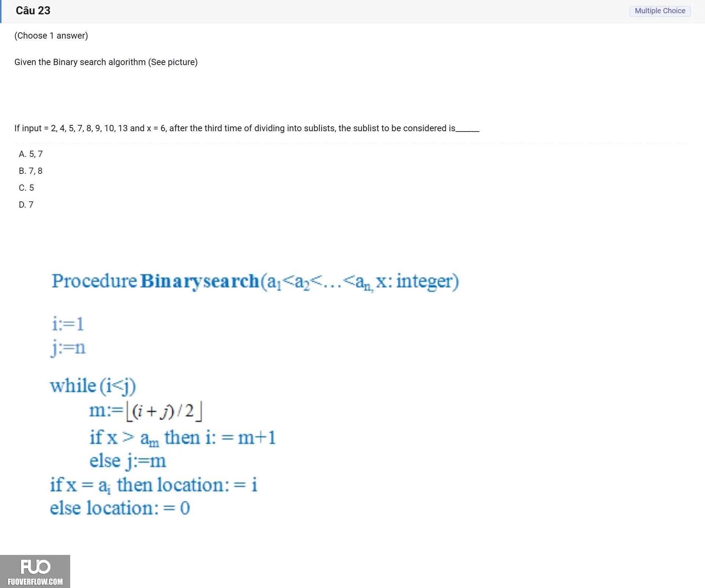Select answer option C. 5
Viewport: 705px width, 588px height.
[x=26, y=188]
